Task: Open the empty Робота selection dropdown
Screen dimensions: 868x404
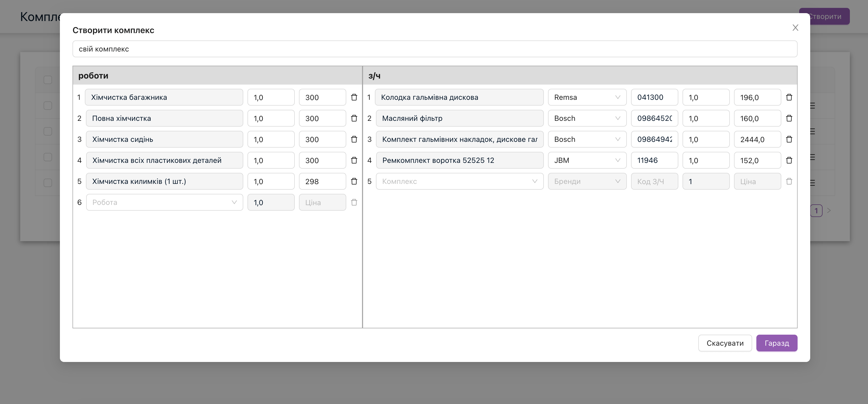Action: pyautogui.click(x=164, y=203)
